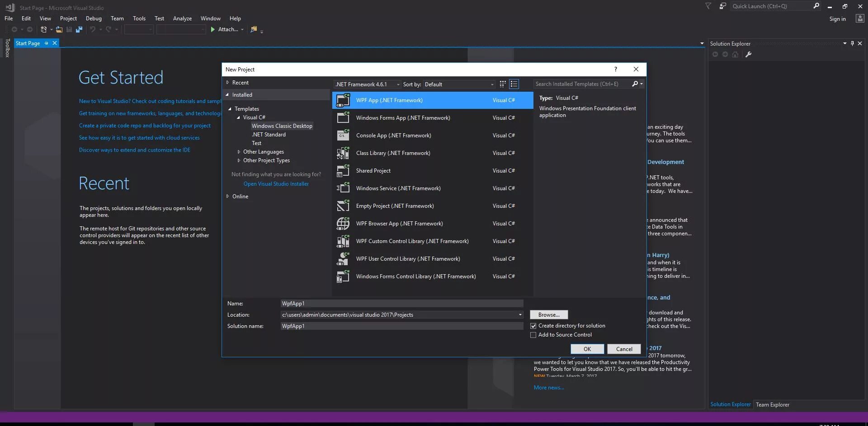Open the File menu
Screen dimensions: 868x426
[9, 19]
